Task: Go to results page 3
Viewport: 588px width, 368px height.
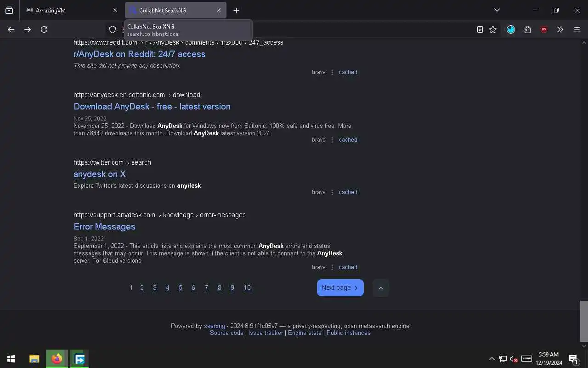Action: [155, 288]
